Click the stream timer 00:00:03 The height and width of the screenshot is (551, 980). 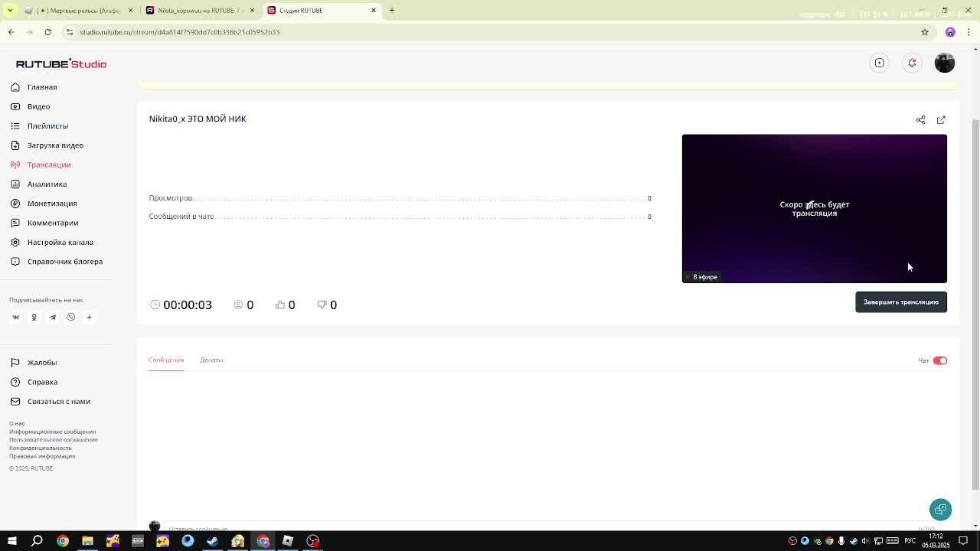[x=188, y=305]
